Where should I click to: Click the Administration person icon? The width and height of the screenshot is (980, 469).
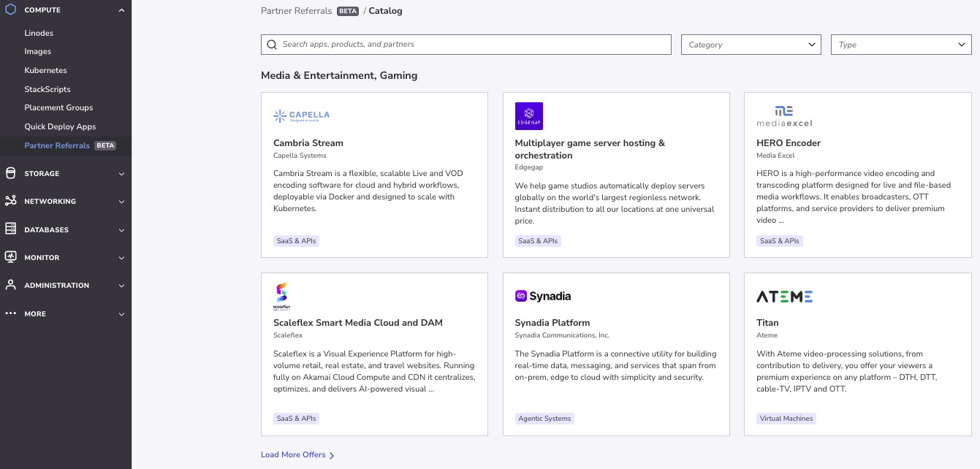click(10, 285)
